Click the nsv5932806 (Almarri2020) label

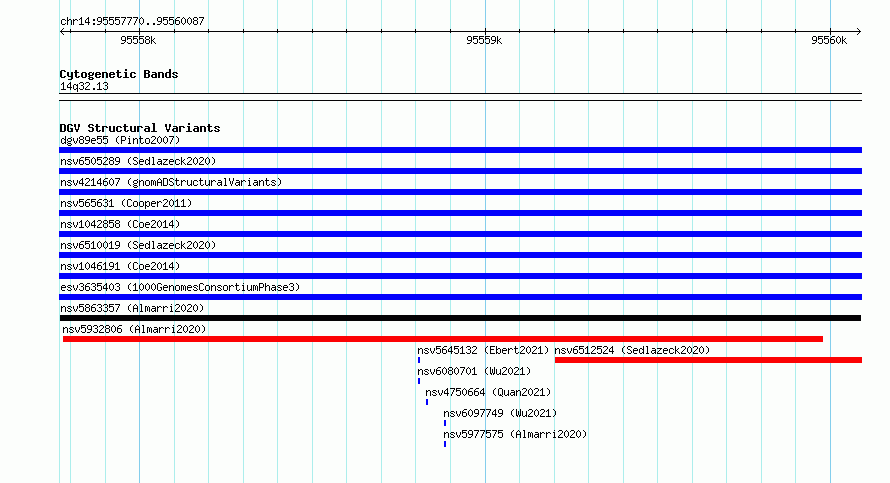(x=134, y=329)
